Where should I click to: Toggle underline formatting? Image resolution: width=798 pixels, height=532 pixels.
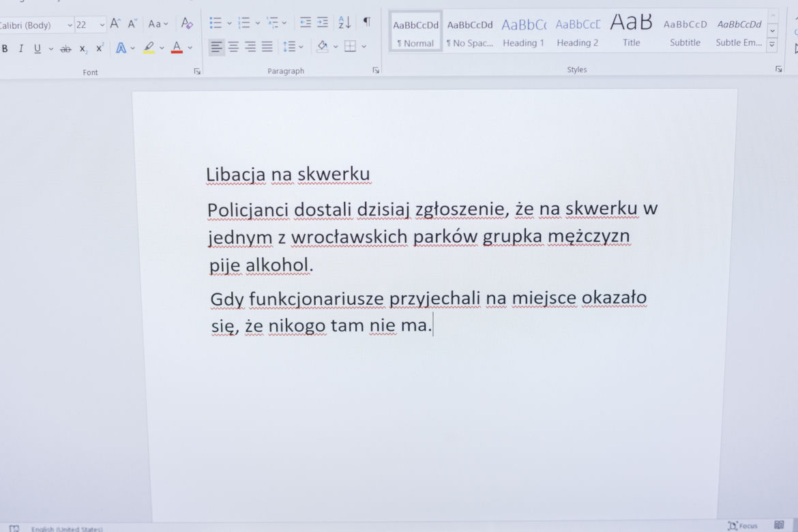coord(37,49)
